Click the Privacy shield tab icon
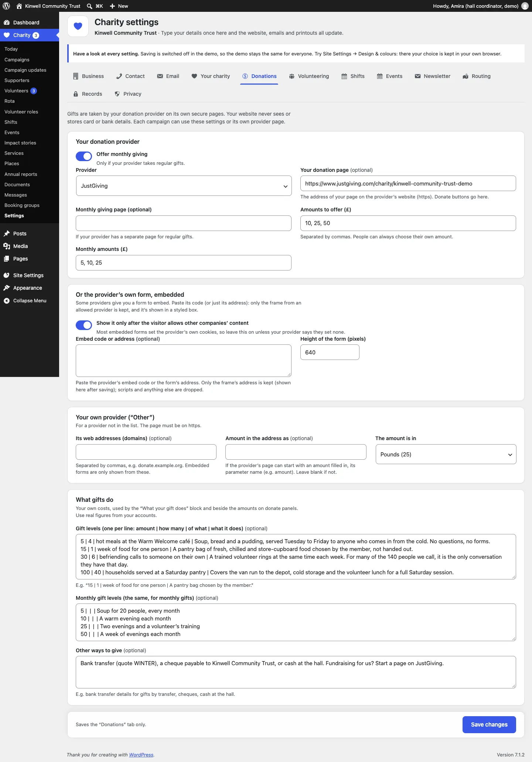Screen dimensions: 532x762 coord(117,94)
